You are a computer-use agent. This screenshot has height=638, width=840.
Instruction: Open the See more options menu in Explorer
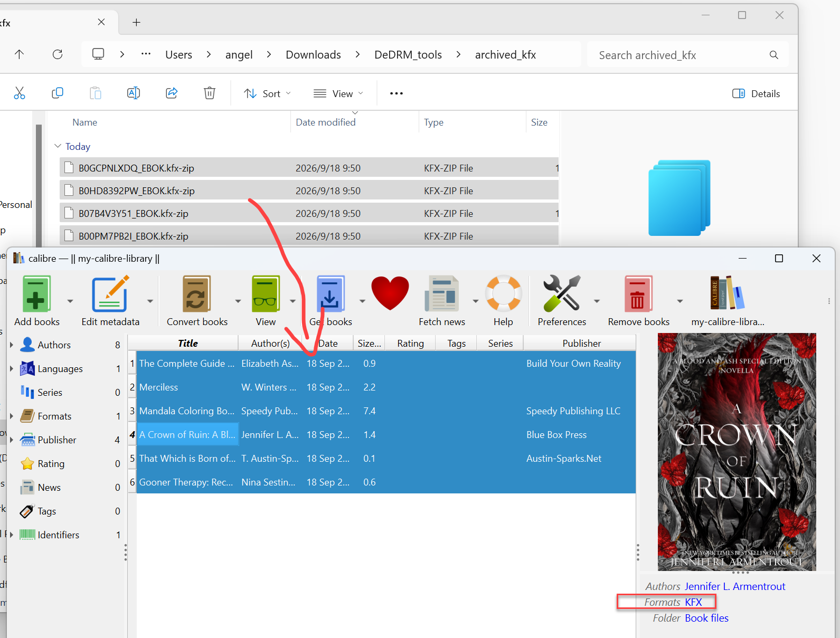coord(397,93)
